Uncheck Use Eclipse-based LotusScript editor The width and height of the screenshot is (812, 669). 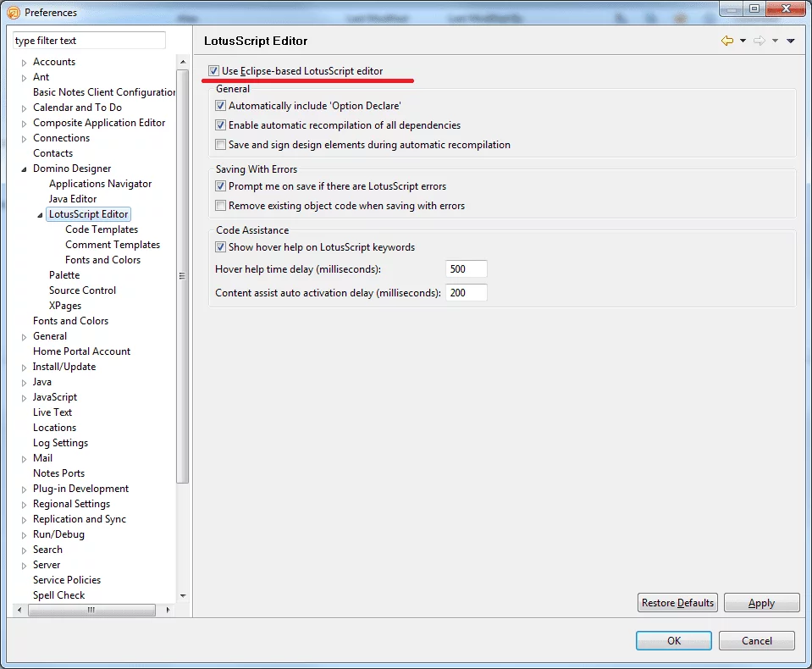coord(214,71)
